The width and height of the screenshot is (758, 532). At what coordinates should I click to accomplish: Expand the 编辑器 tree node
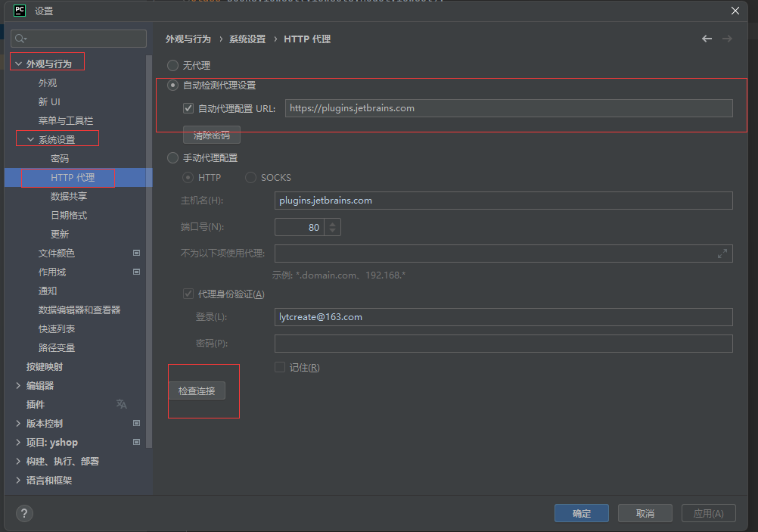tap(18, 385)
